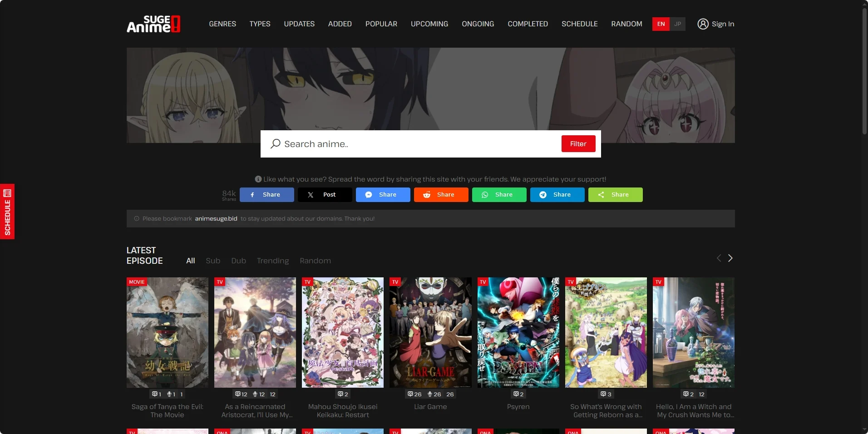Select the Dub episodes tab
This screenshot has height=434, width=868.
click(x=238, y=261)
